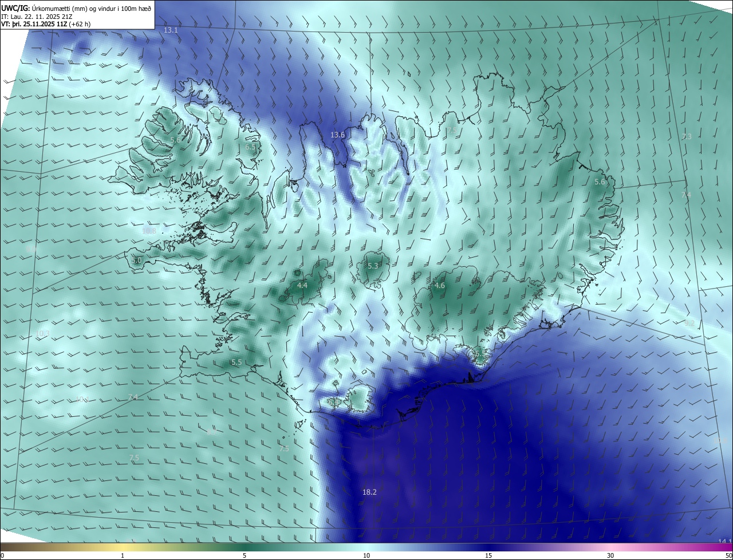Click the 13.6 value label on the map
The width and height of the screenshot is (733, 560).
[x=338, y=135]
